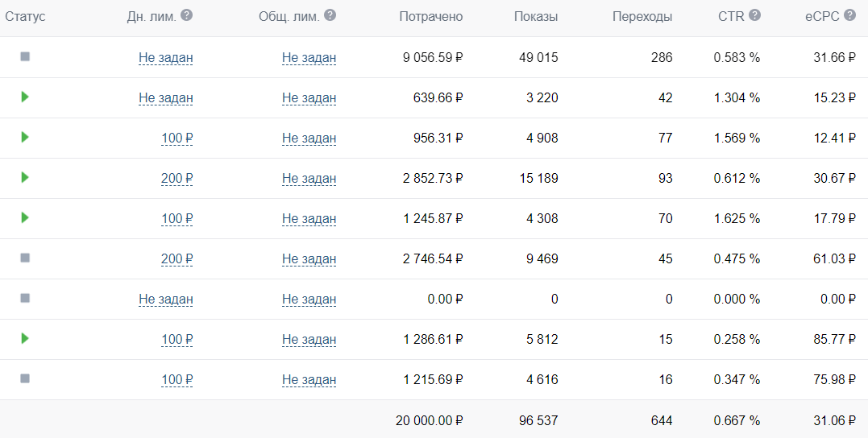Click play status icon in 956.31 ₽ row
The width and height of the screenshot is (868, 438).
click(25, 137)
